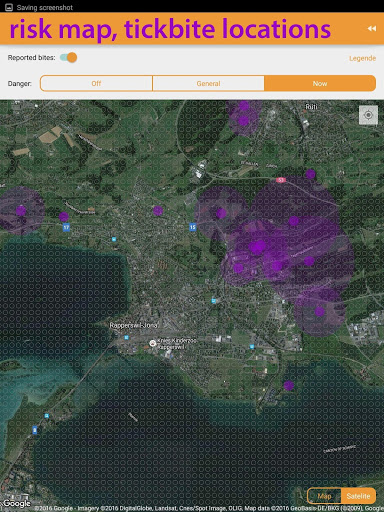This screenshot has height=512, width=384.
Task: Tap the double-arrow back icon in the header
Action: (x=372, y=29)
